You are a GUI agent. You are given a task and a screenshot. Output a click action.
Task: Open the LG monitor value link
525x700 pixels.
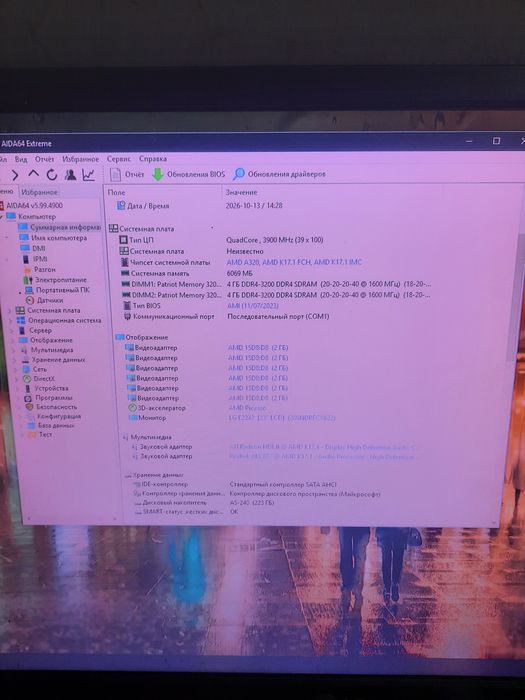(x=281, y=418)
